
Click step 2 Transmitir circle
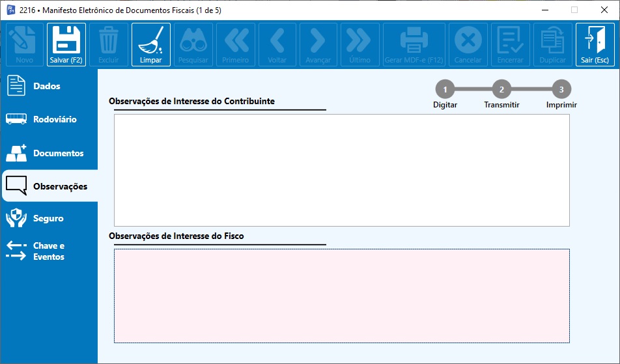(501, 89)
